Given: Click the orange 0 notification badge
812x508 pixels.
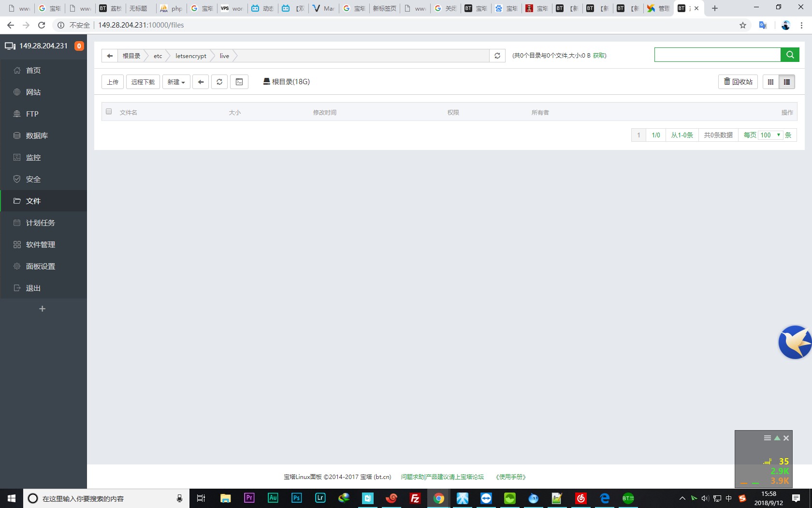Looking at the screenshot, I should click(x=79, y=46).
